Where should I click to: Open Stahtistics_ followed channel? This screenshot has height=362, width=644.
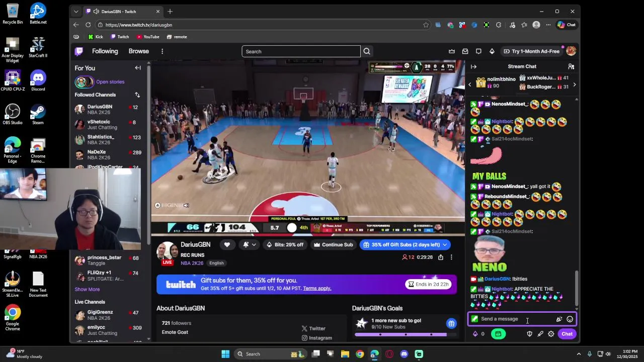point(108,139)
